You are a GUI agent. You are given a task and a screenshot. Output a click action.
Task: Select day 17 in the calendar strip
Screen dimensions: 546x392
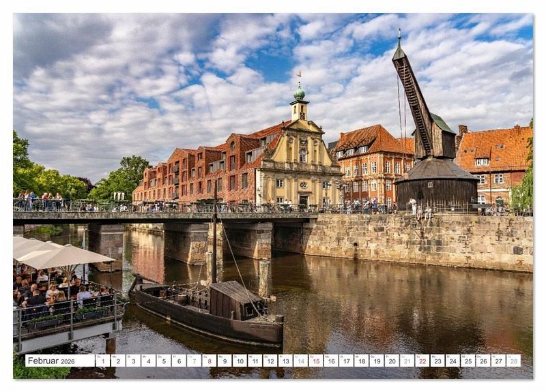[347, 361]
